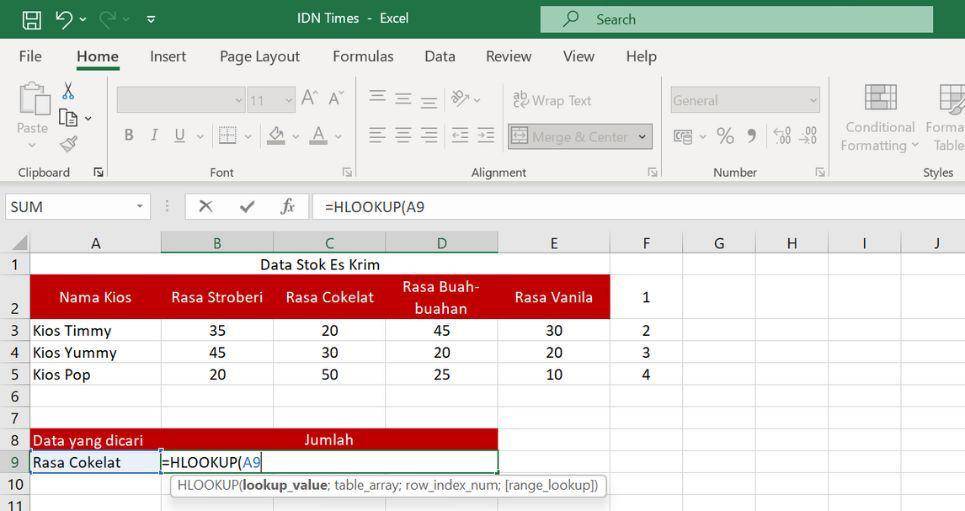
Task: Click the Paste clipboard icon
Action: [x=34, y=99]
